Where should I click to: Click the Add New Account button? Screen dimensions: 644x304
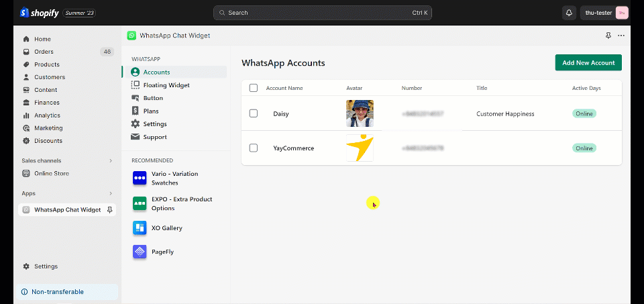point(588,62)
